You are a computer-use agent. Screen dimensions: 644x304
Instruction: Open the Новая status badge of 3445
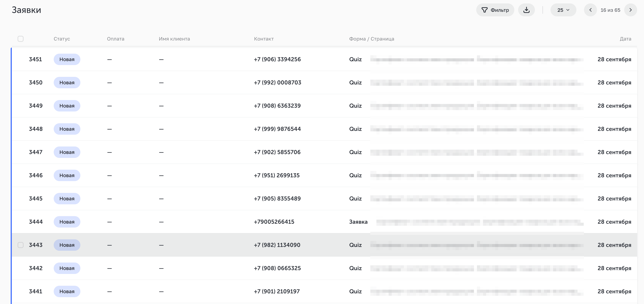pyautogui.click(x=67, y=199)
